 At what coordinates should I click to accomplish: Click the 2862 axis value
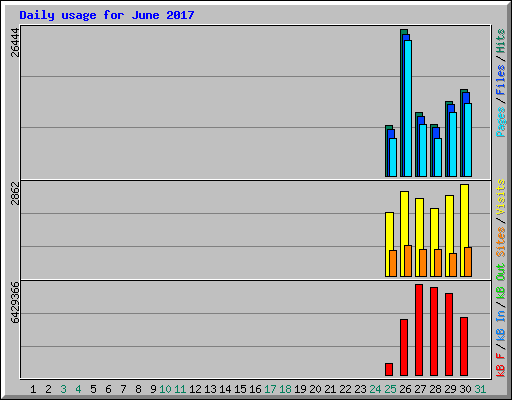pyautogui.click(x=15, y=193)
